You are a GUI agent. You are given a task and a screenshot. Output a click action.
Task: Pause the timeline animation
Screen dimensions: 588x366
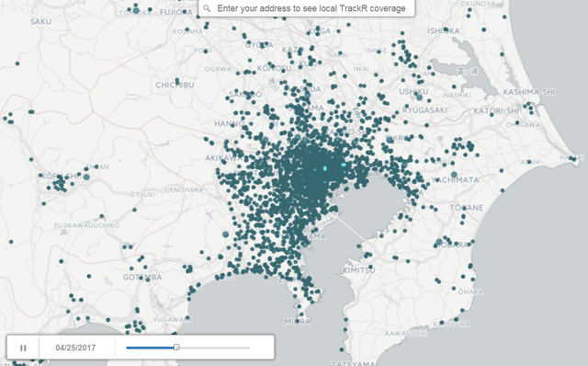point(23,348)
